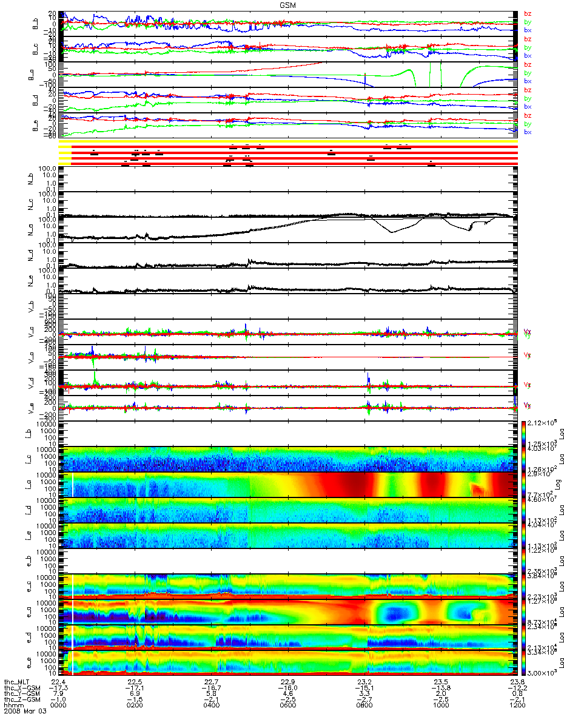Click inside the e_a electron spectrogram plot
The width and height of the screenshot is (564, 728).
coord(287,612)
